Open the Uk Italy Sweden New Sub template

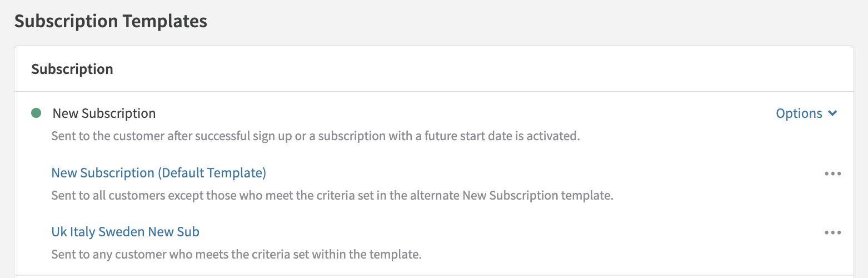point(125,232)
